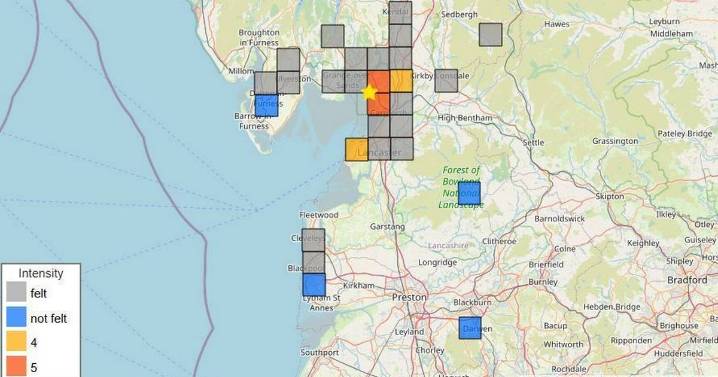
Task: Click the Skipton town label
Action: pos(610,196)
